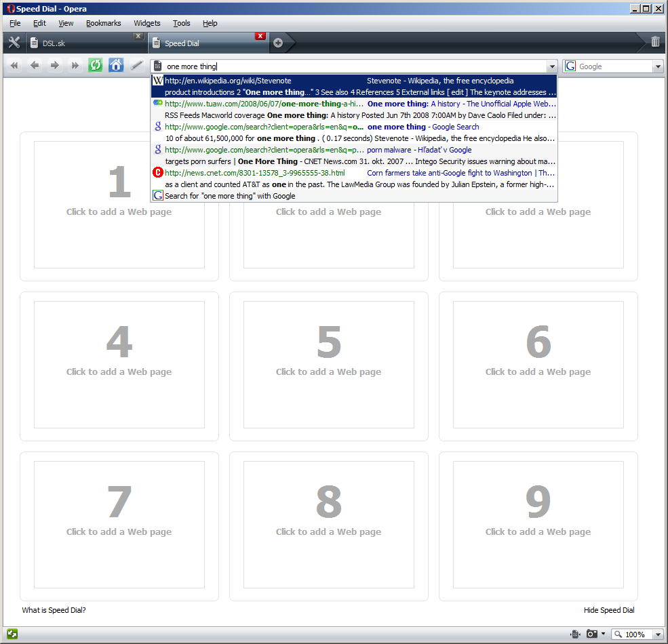This screenshot has width=668, height=644.
Task: Open the View menu
Action: [66, 23]
